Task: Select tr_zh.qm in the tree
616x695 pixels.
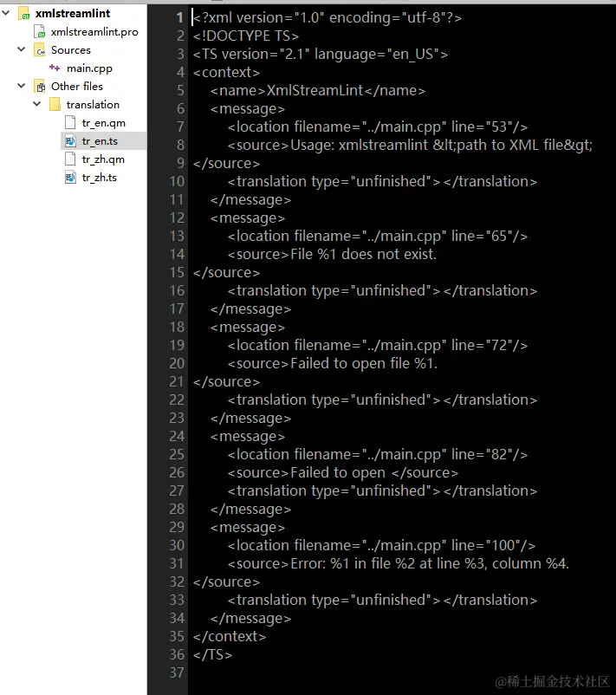Action: pos(103,159)
